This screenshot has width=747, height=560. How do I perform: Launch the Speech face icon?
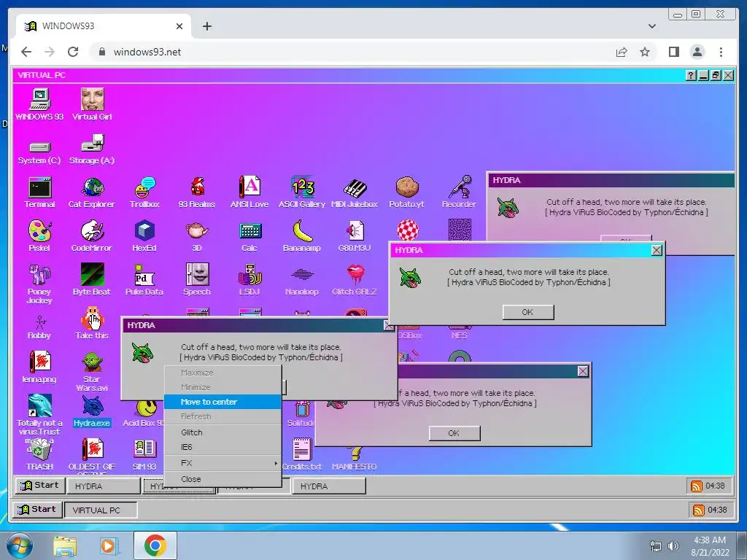point(197,280)
